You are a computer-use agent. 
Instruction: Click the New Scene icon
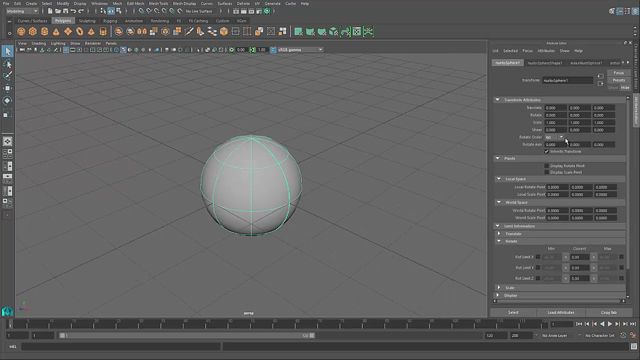50,11
